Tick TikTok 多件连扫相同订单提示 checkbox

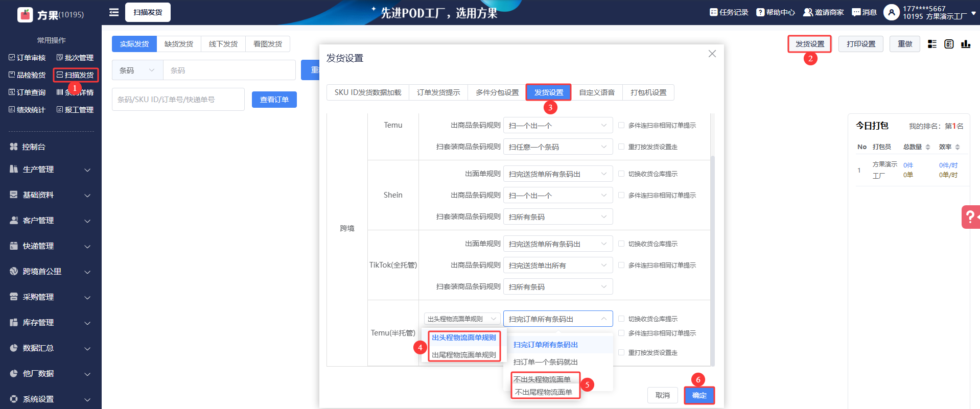tap(621, 265)
